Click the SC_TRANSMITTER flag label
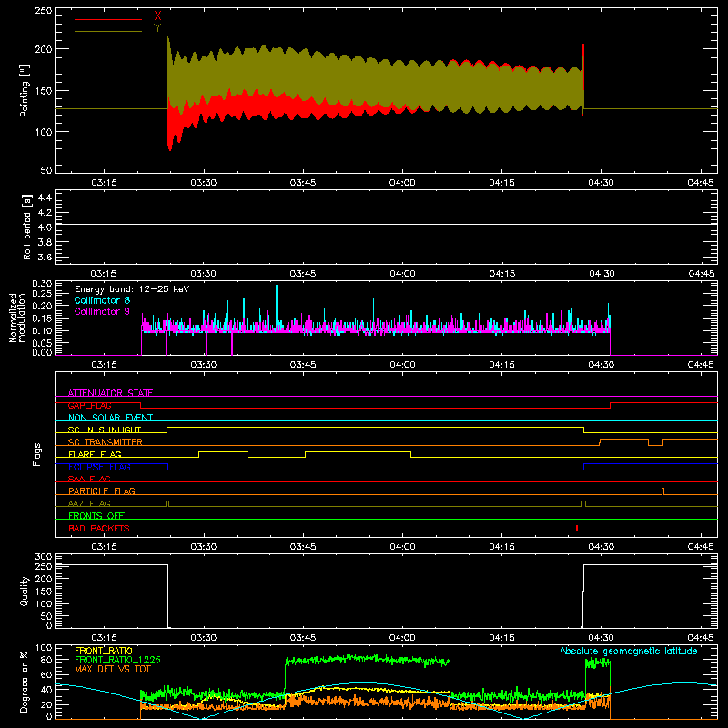 (106, 441)
